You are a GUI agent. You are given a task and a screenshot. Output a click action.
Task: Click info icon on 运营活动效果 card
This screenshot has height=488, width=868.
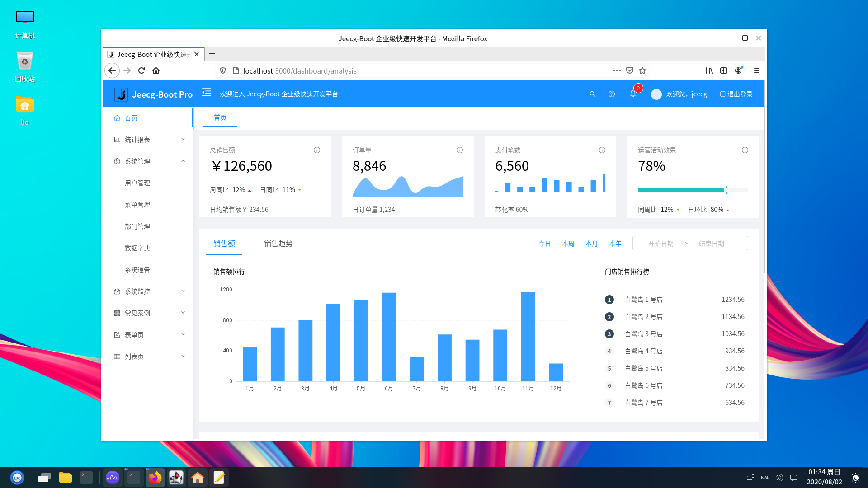(x=745, y=150)
